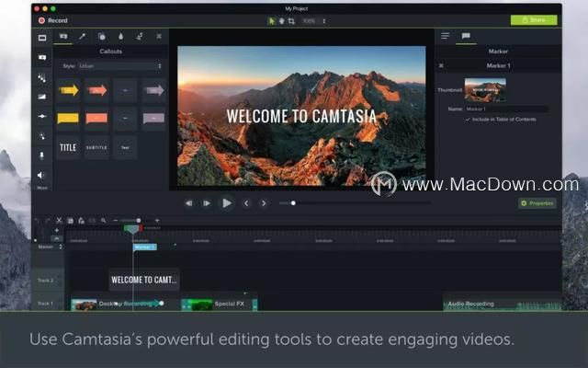Image resolution: width=588 pixels, height=368 pixels.
Task: Select the hand pan tool
Action: [282, 21]
